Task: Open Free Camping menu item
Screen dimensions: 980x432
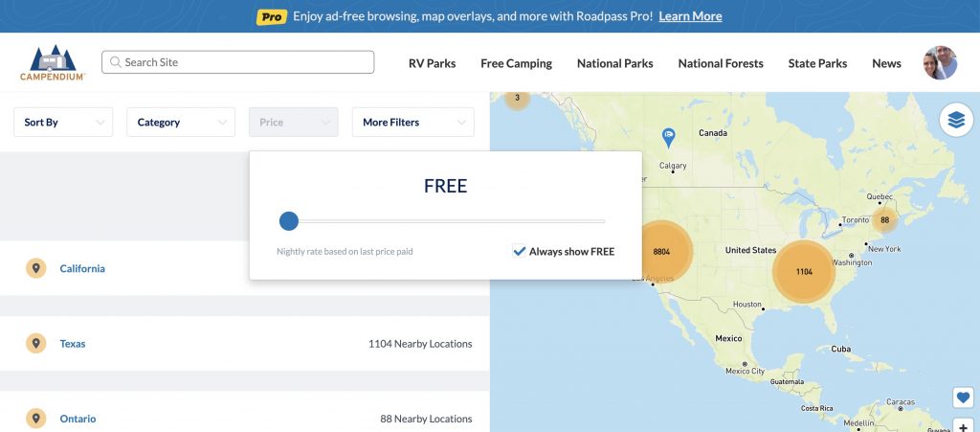Action: pos(516,63)
